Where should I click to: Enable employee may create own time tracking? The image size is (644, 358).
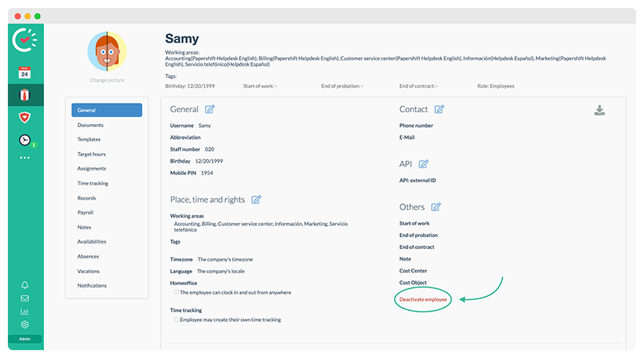coord(176,320)
